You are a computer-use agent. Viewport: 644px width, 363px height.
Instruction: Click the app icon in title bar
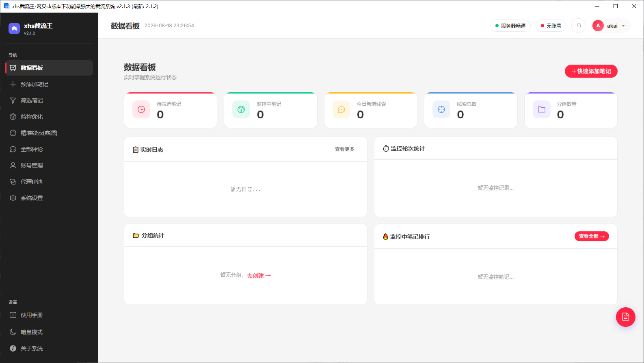[6, 6]
